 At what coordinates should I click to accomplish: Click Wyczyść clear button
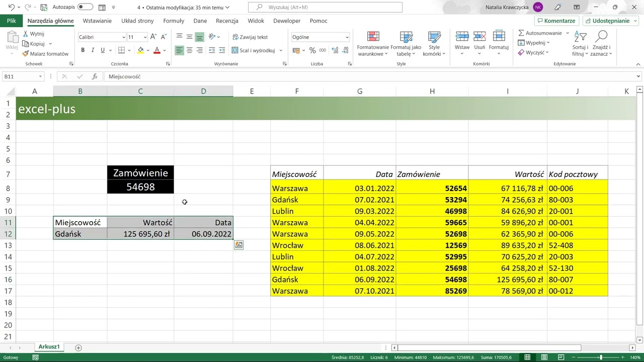tap(533, 52)
